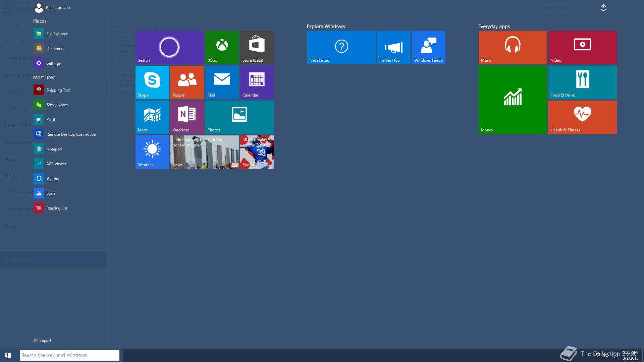The image size is (644, 362).
Task: Open the Alarms app
Action: click(x=46, y=178)
